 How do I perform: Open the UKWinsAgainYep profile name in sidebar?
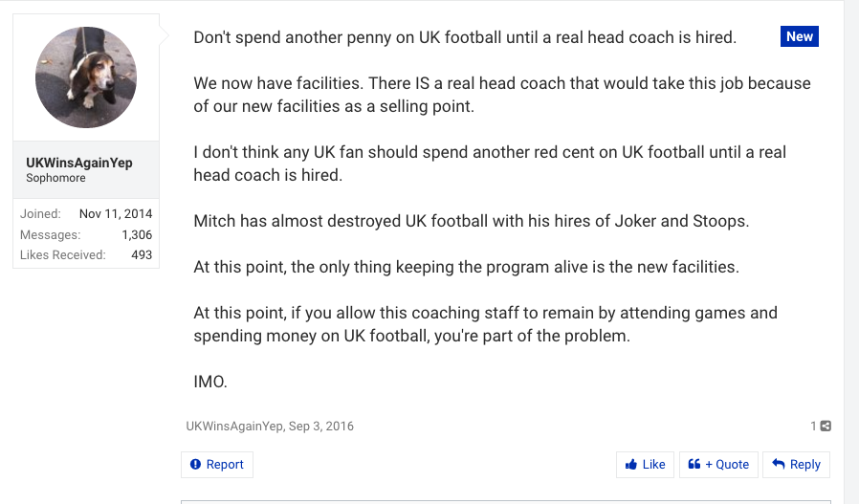click(79, 163)
